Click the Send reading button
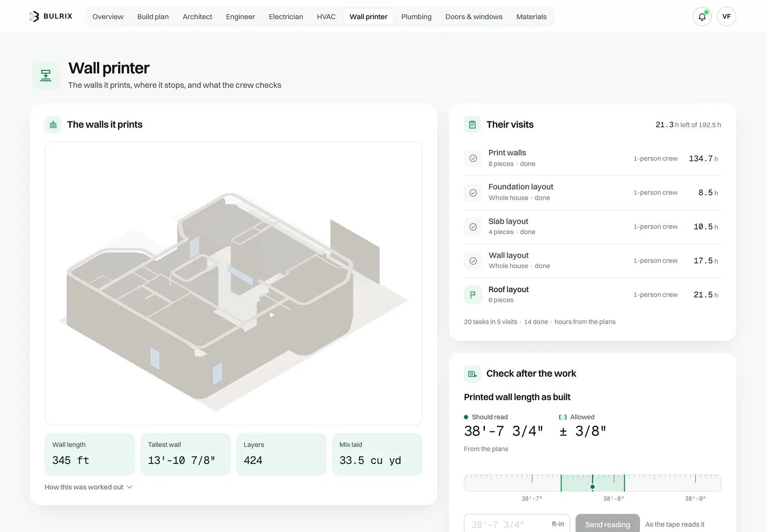 point(608,524)
